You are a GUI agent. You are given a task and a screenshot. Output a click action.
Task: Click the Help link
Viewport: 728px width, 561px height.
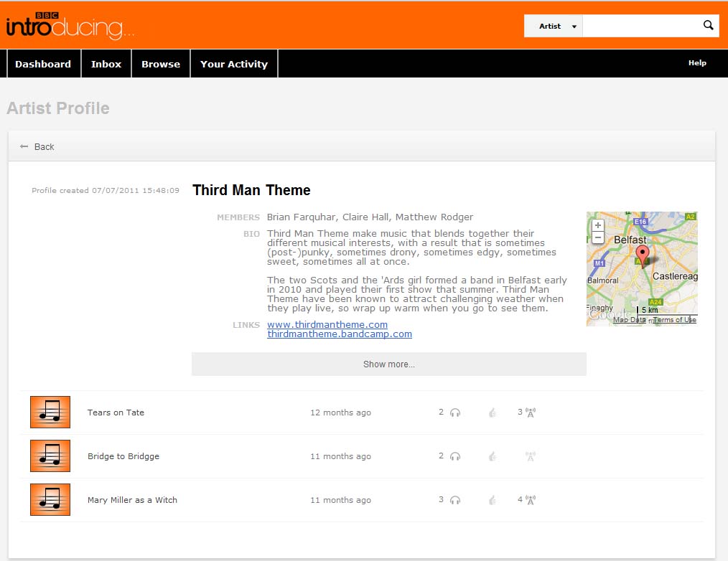697,63
